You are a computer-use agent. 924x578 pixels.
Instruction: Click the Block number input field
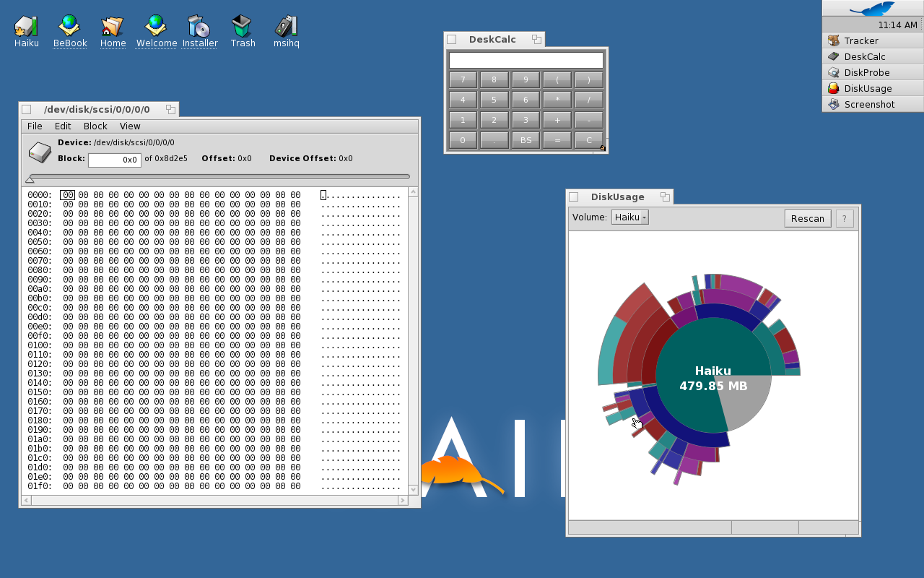(114, 160)
